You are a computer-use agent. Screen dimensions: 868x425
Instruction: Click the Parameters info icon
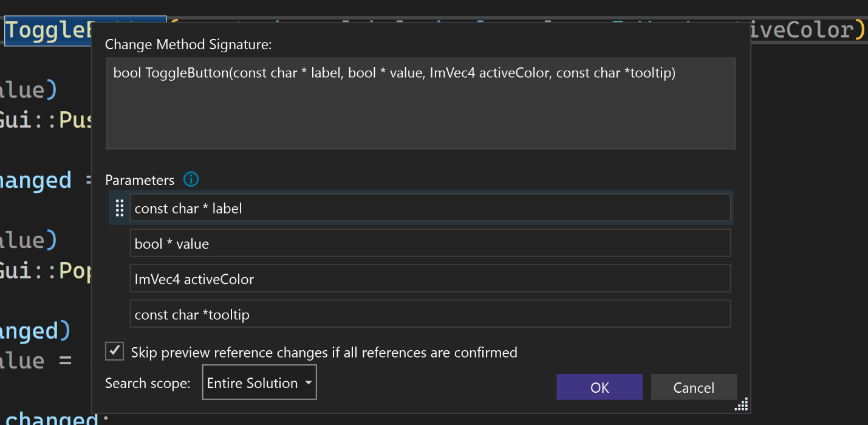[191, 179]
